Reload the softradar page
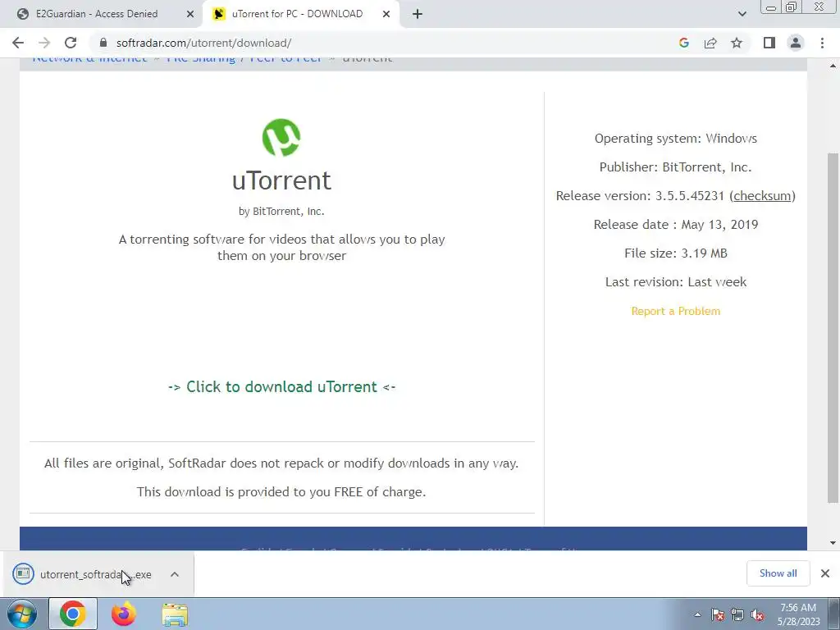This screenshot has height=630, width=840. (x=71, y=43)
